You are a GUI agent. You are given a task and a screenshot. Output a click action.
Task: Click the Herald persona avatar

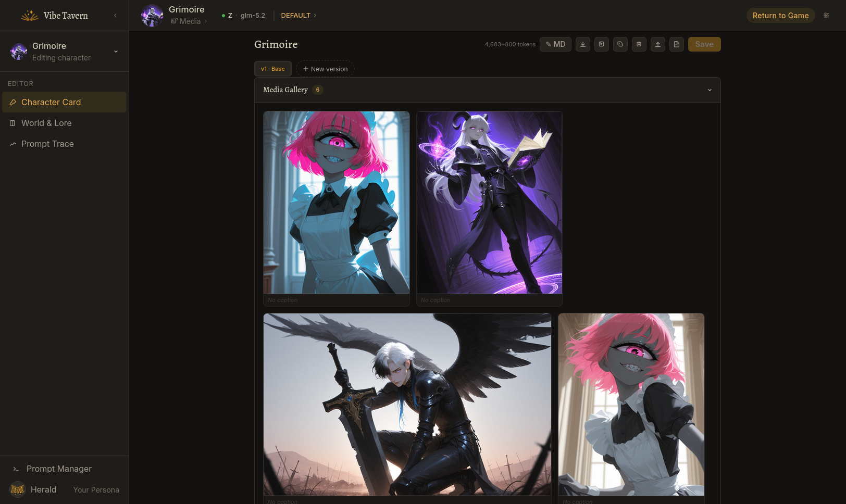tap(18, 489)
